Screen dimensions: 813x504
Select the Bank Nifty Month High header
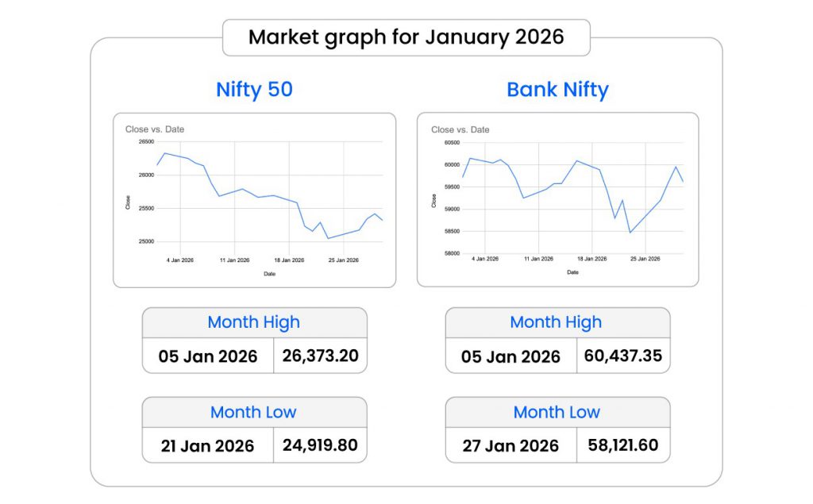click(x=557, y=322)
